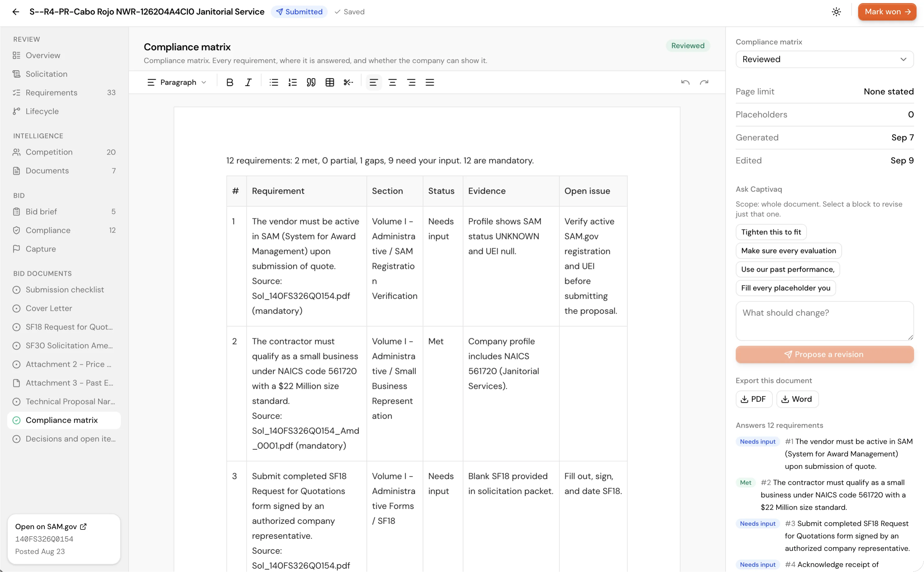Viewport: 924px width, 572px height.
Task: Open Capture in sidebar
Action: pos(64,249)
